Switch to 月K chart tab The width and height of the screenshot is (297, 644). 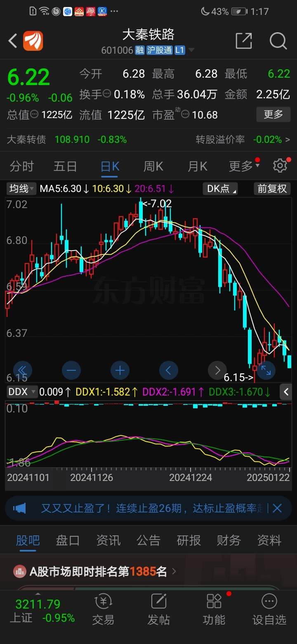pyautogui.click(x=197, y=166)
